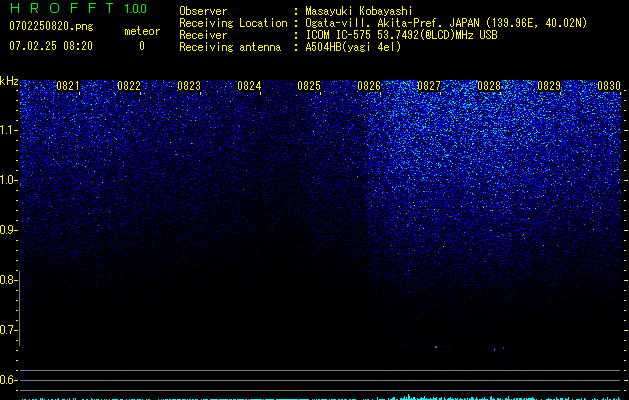Screen dimensions: 629x400
Task: Click the 1.1 kHz axis label
Action: tap(9, 130)
